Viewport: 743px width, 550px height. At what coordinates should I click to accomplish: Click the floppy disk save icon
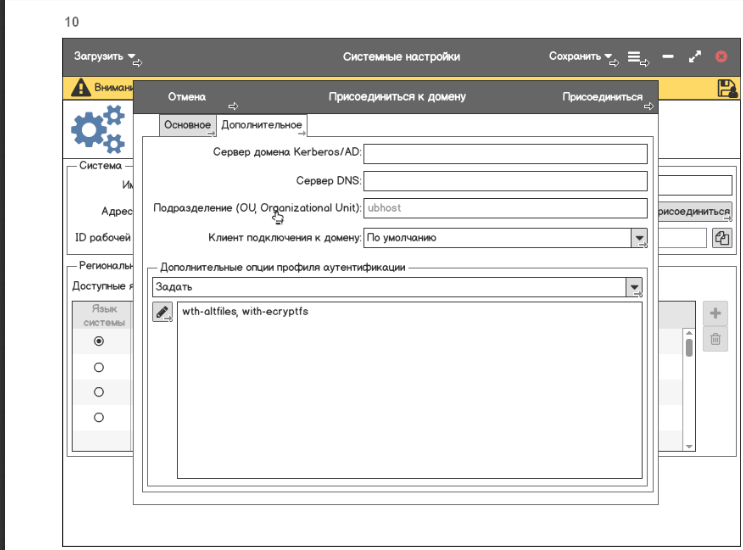tap(727, 88)
